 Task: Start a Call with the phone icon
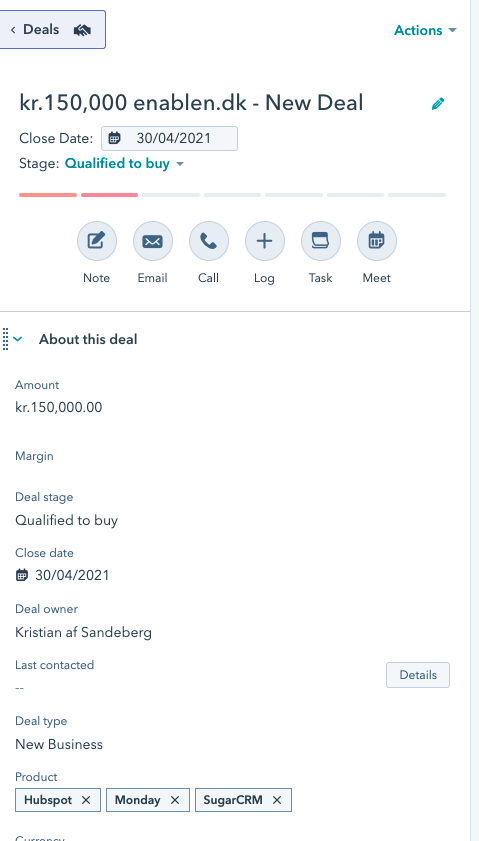pos(209,241)
